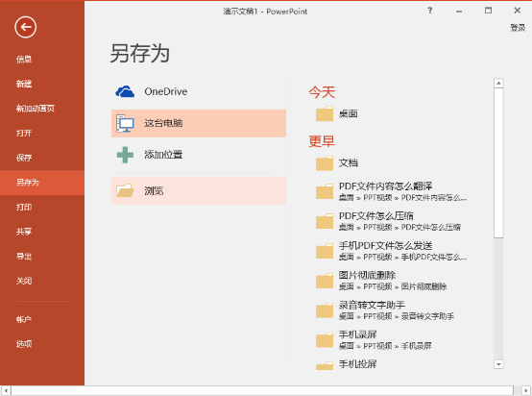
Task: Select folder 手机PDF文件怎么发送
Action: tap(385, 245)
